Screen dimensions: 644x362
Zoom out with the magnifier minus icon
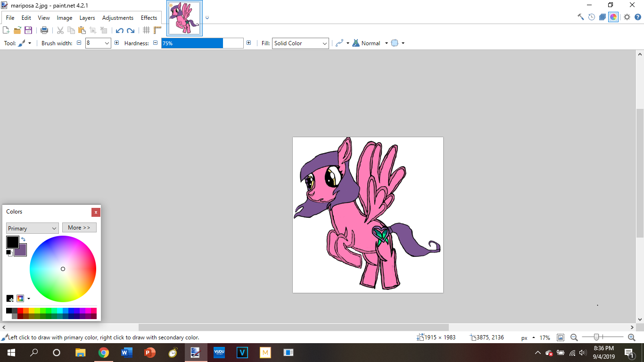(574, 337)
